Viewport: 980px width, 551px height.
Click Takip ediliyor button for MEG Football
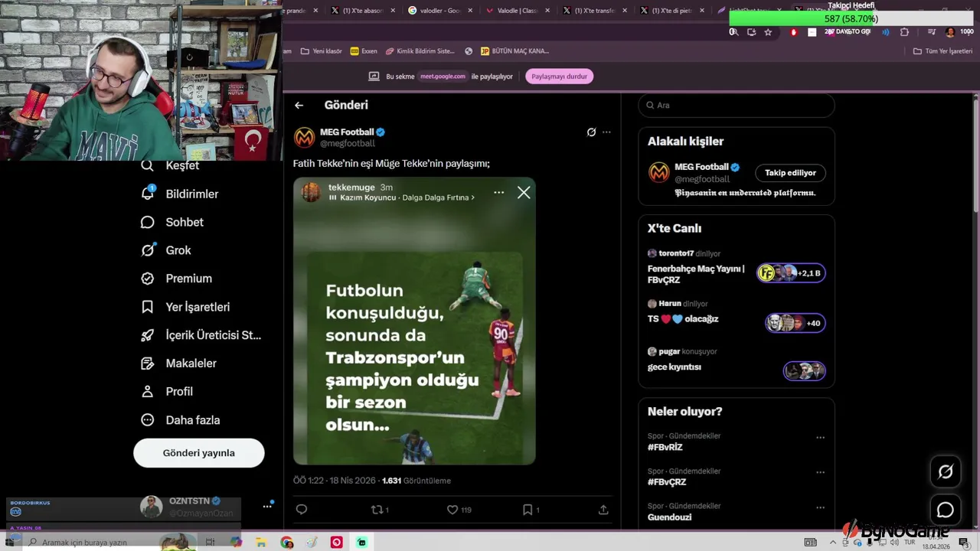pyautogui.click(x=790, y=173)
